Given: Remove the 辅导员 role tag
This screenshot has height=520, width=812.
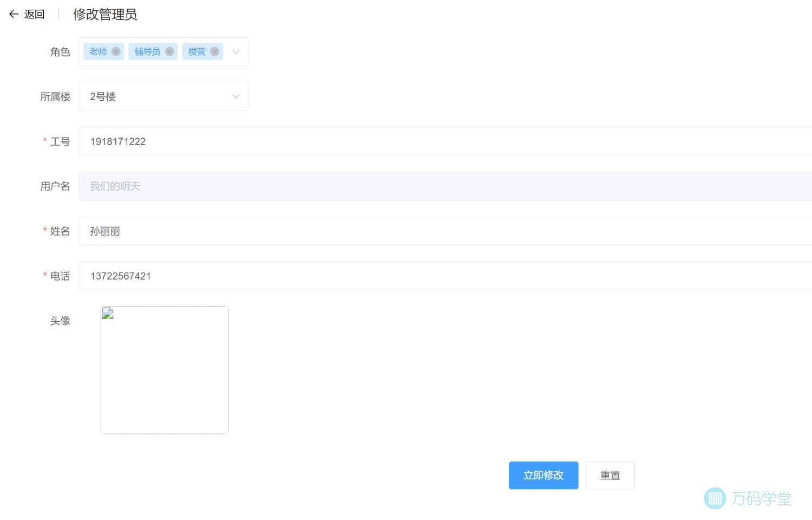Looking at the screenshot, I should pos(169,51).
